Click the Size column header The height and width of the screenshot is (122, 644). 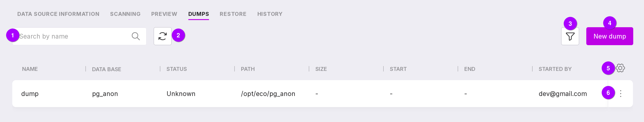click(x=321, y=69)
